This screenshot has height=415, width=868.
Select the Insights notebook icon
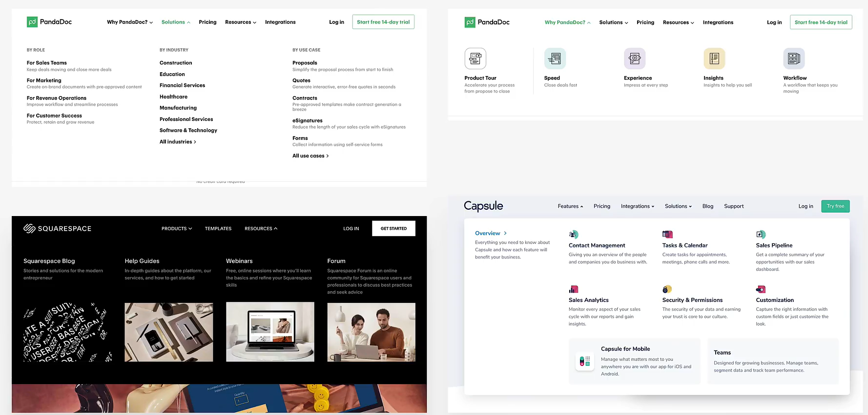(714, 59)
